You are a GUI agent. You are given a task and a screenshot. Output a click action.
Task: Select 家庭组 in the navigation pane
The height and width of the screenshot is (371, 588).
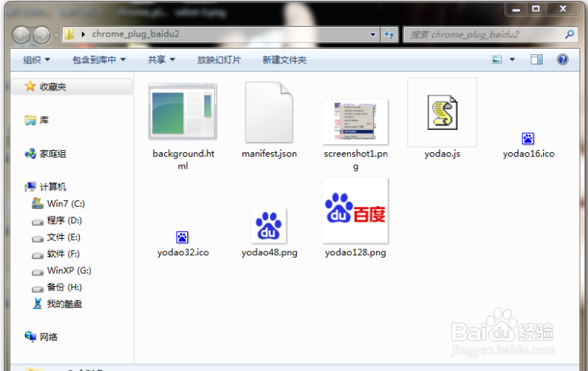tap(53, 154)
